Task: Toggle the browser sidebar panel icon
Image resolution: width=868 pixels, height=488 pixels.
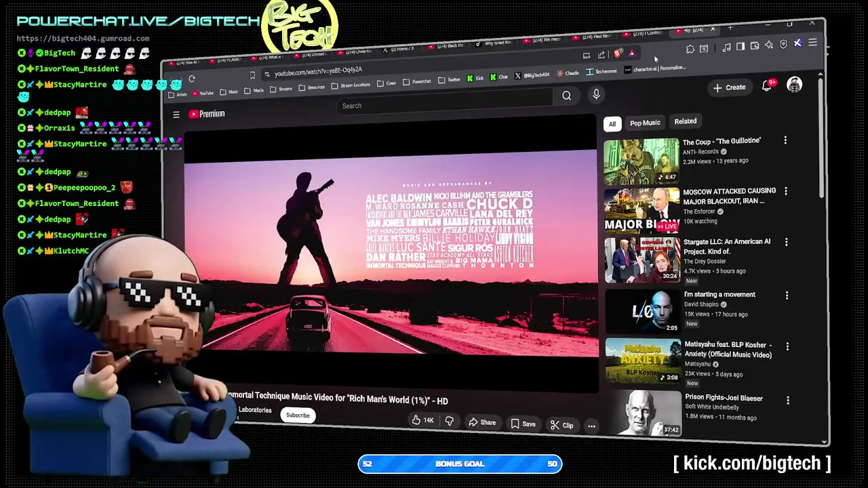Action: 741,47
